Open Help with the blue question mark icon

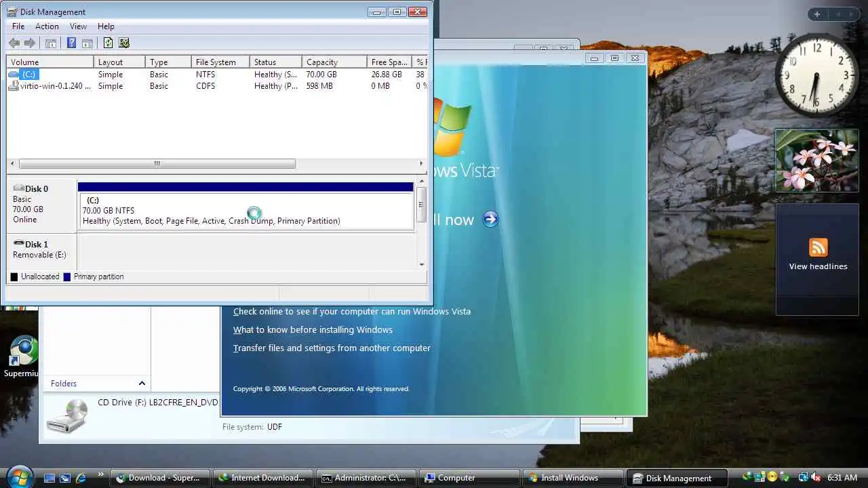71,43
